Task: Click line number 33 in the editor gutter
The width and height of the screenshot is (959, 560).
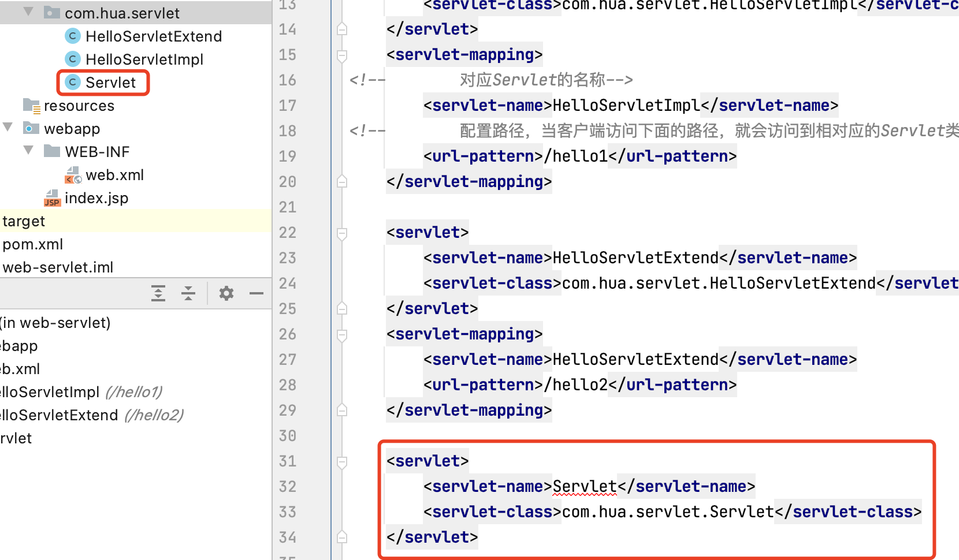Action: 287,512
